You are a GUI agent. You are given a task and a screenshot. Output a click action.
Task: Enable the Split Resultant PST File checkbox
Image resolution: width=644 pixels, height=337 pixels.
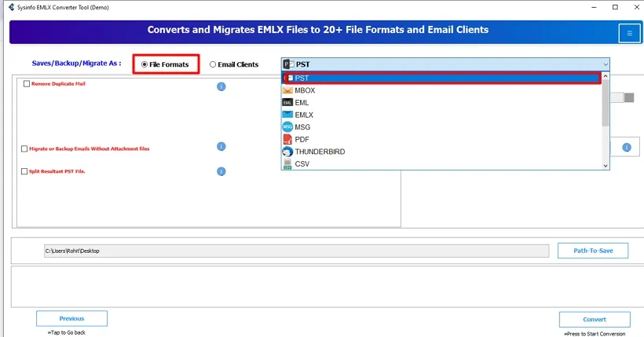coord(24,171)
